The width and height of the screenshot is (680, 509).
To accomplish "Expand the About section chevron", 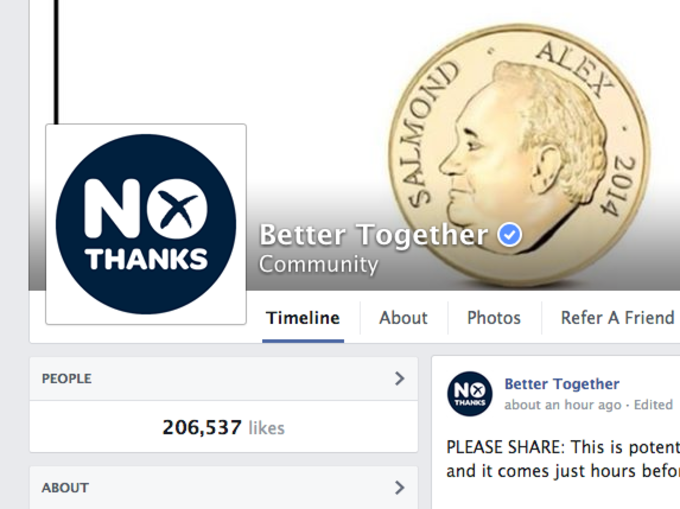I will point(399,488).
